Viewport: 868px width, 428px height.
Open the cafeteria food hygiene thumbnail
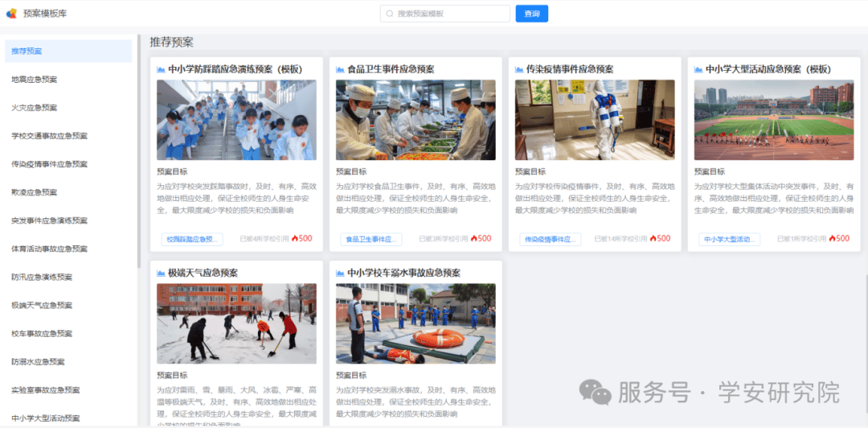(416, 120)
